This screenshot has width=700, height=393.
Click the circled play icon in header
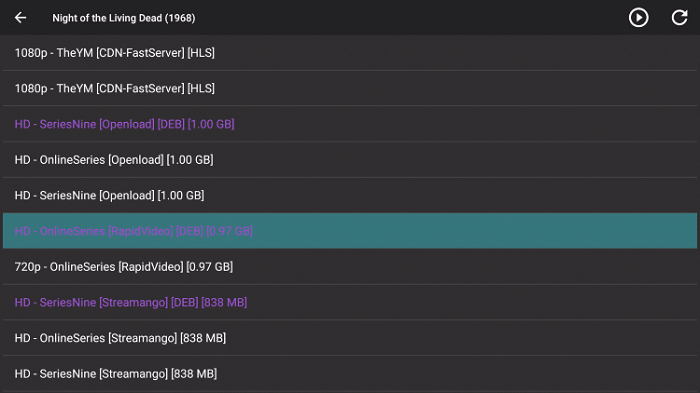click(638, 18)
